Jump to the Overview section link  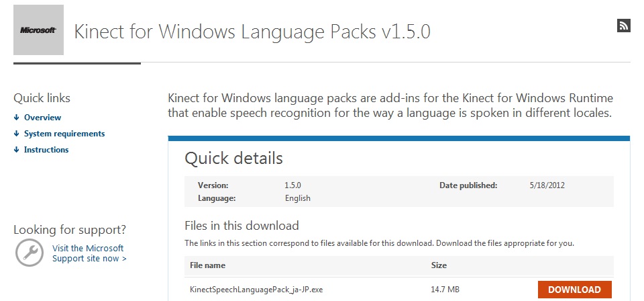[x=42, y=118]
